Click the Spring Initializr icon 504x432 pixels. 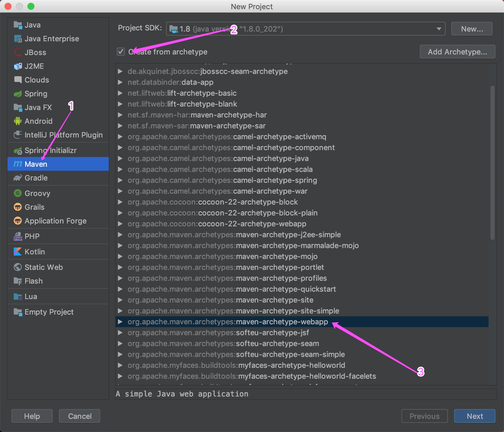[18, 150]
